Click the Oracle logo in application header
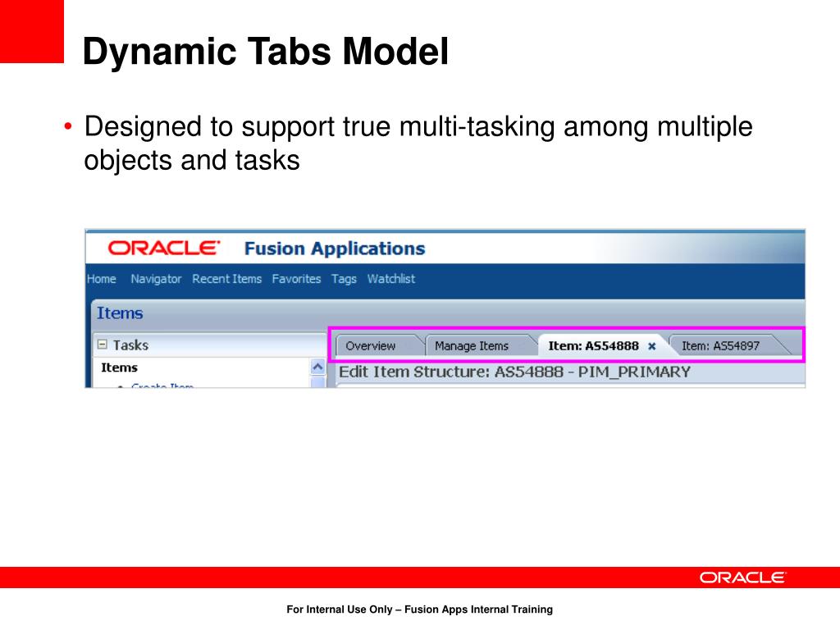The image size is (840, 630). pyautogui.click(x=164, y=248)
